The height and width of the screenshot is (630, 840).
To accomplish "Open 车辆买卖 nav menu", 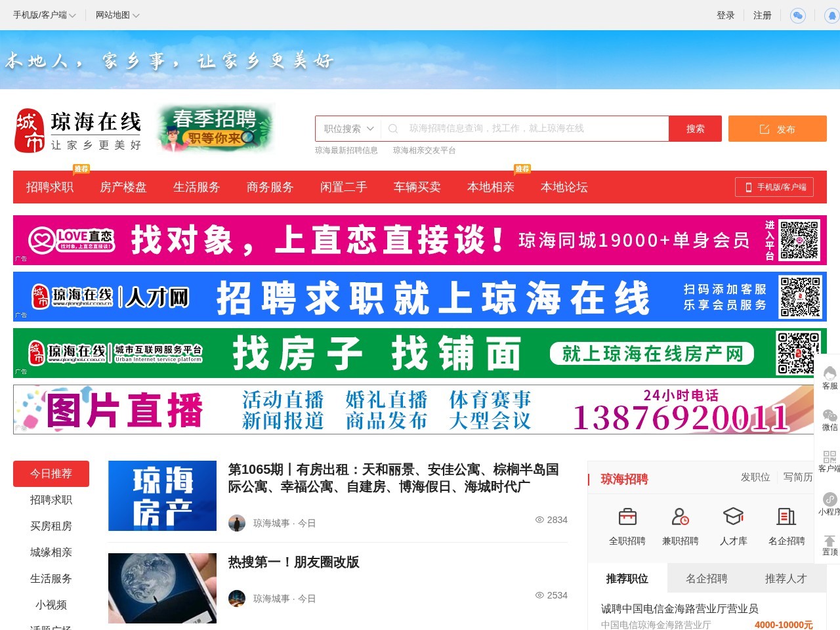I will click(417, 187).
